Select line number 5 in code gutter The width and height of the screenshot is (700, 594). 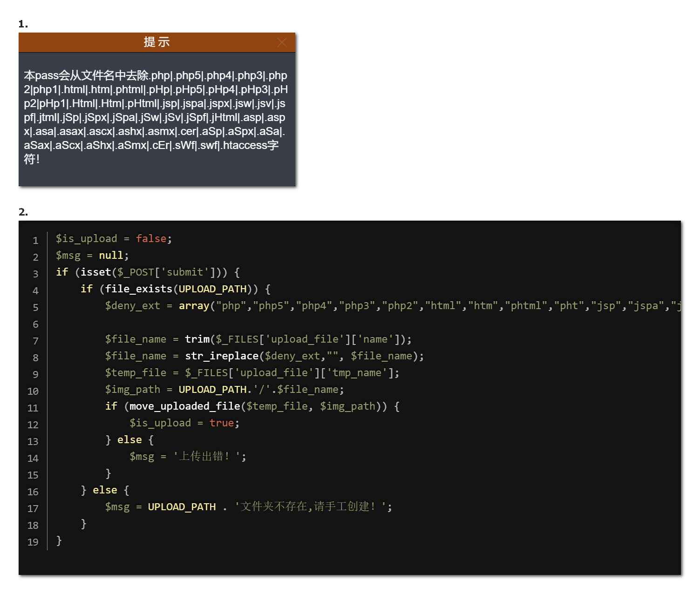(x=35, y=307)
